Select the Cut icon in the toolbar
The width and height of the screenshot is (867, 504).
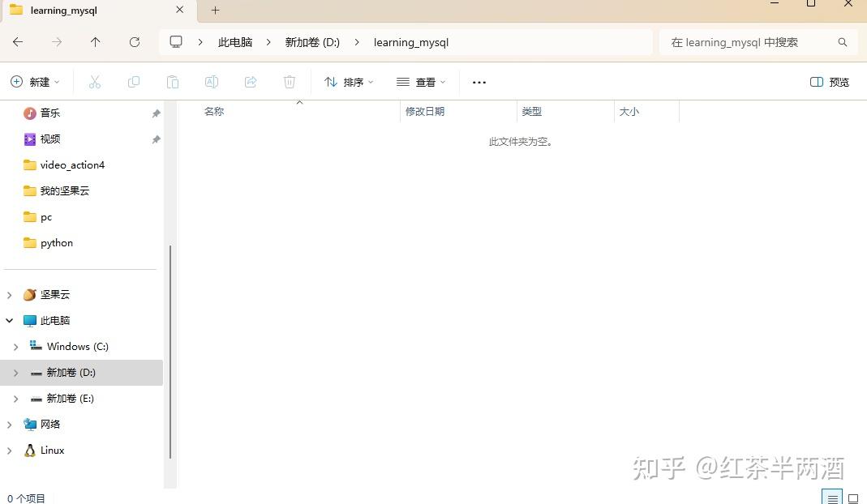pyautogui.click(x=94, y=81)
